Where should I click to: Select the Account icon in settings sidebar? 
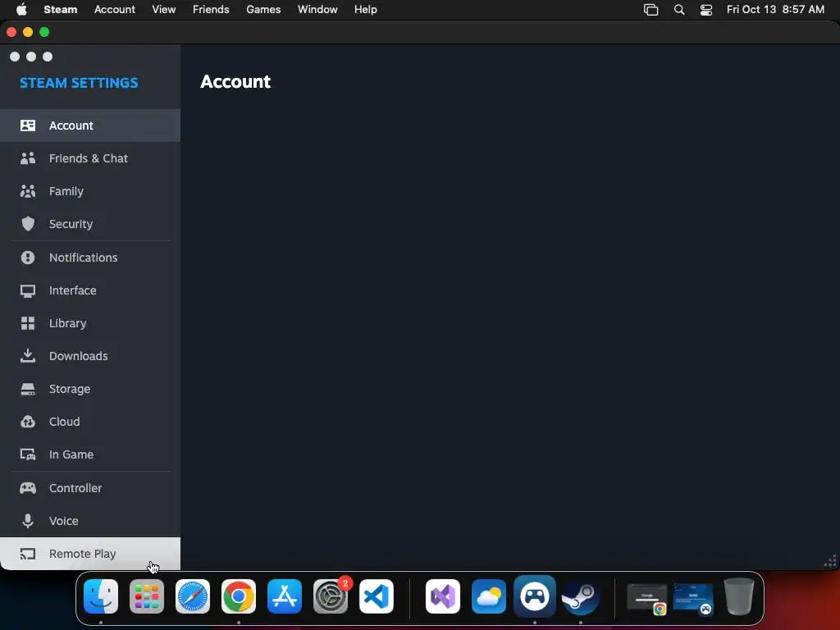pyautogui.click(x=28, y=126)
